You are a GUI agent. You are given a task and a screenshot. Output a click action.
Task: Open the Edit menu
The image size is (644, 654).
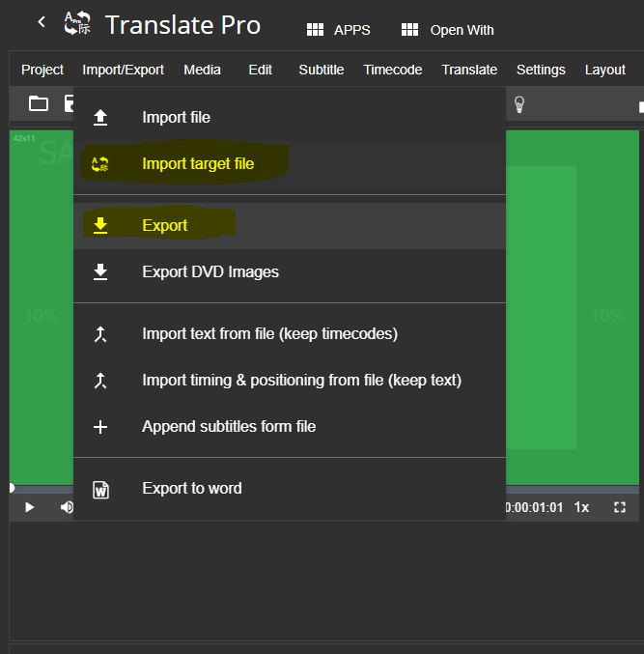coord(260,70)
